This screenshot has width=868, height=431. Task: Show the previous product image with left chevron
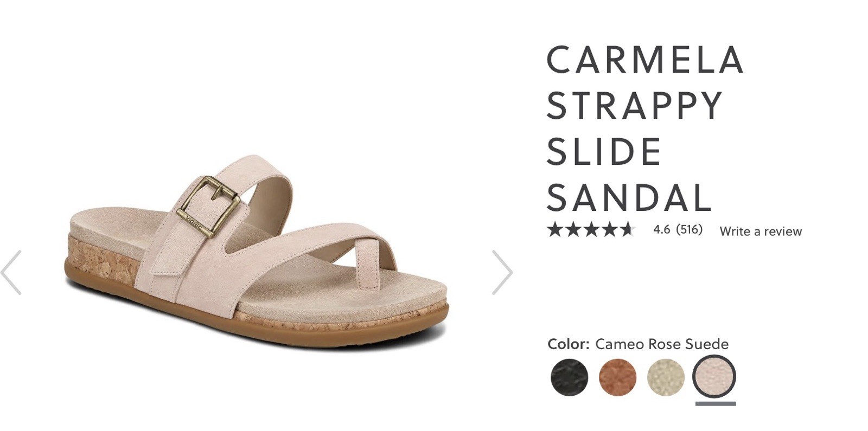tap(11, 273)
